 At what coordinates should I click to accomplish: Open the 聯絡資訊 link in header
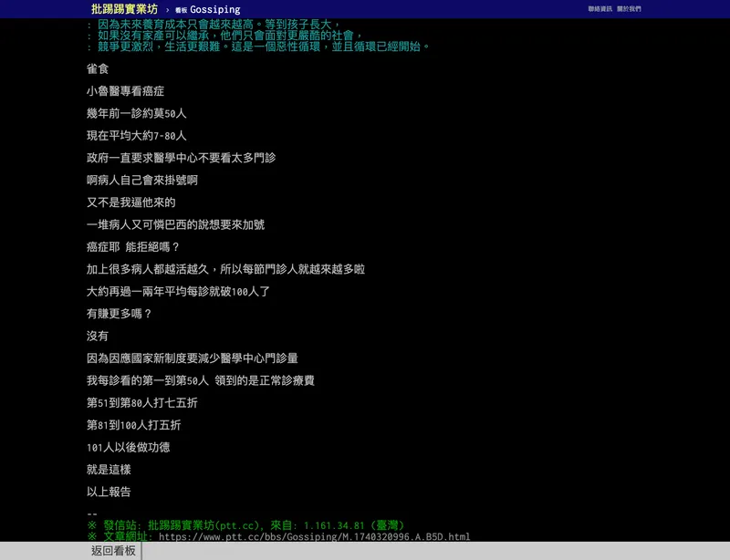tap(600, 9)
